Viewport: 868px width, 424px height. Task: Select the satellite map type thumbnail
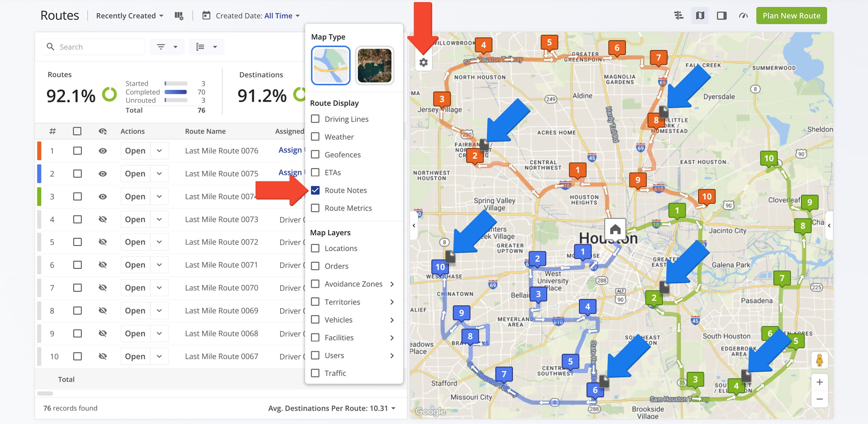(x=374, y=66)
